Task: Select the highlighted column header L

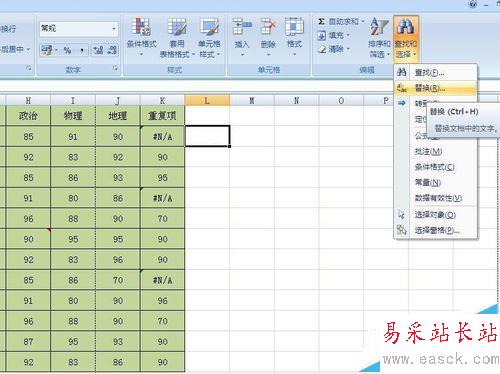Action: pyautogui.click(x=207, y=100)
